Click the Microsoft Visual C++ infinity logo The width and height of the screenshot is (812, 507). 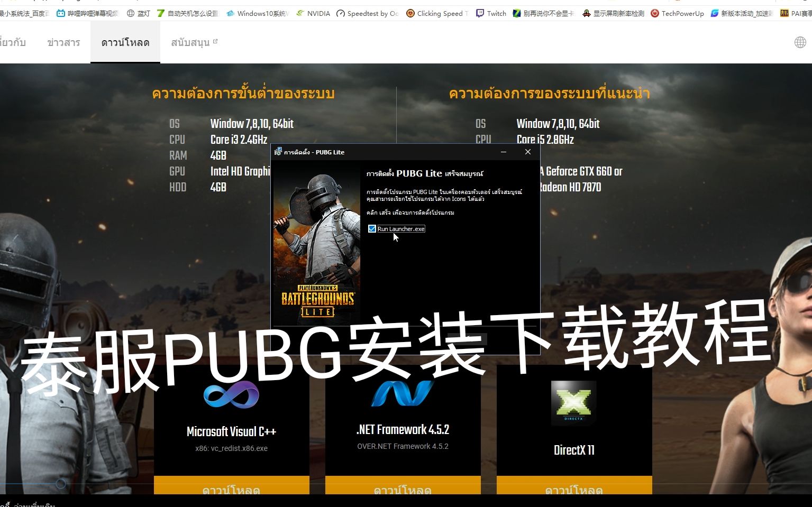[231, 395]
